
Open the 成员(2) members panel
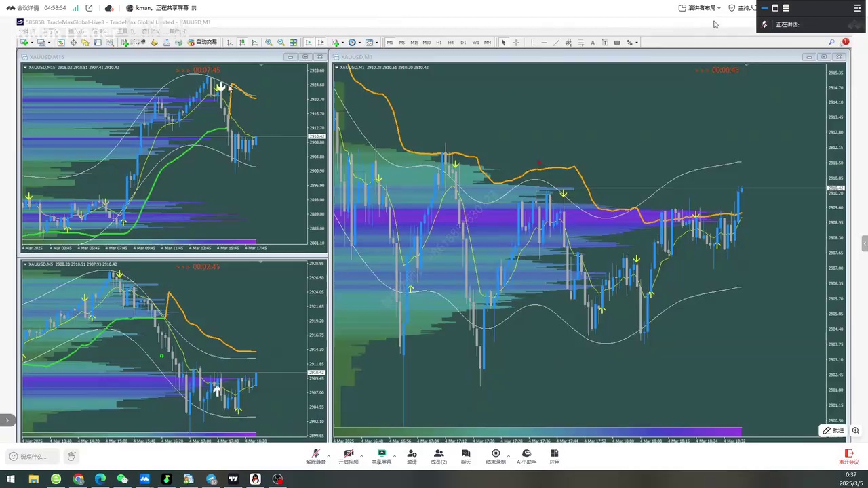pos(438,457)
